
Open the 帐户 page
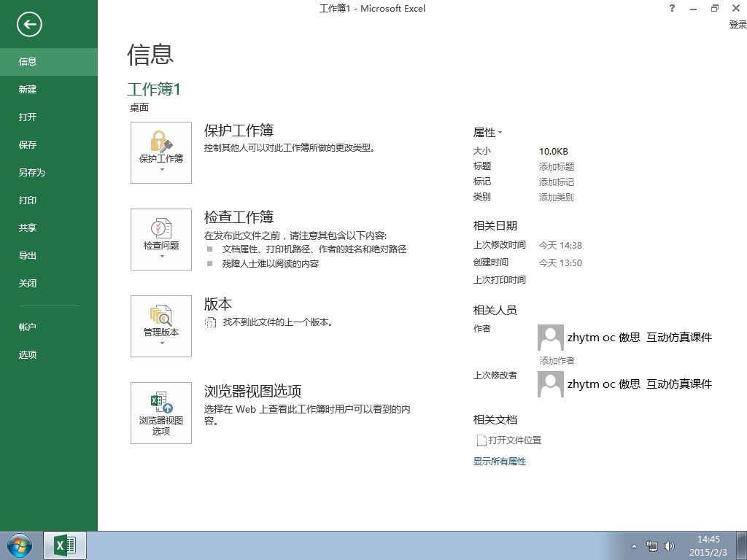click(x=49, y=327)
